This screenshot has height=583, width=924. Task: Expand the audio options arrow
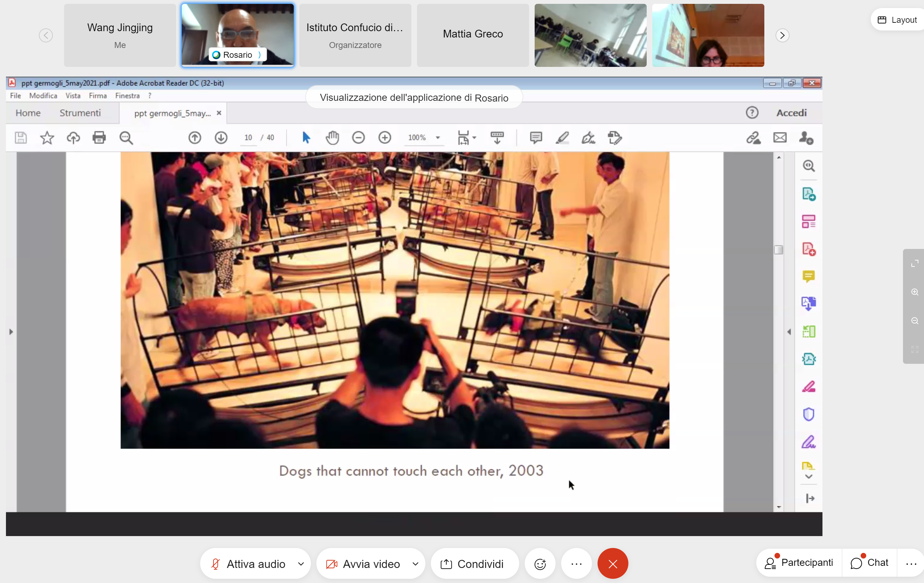301,563
